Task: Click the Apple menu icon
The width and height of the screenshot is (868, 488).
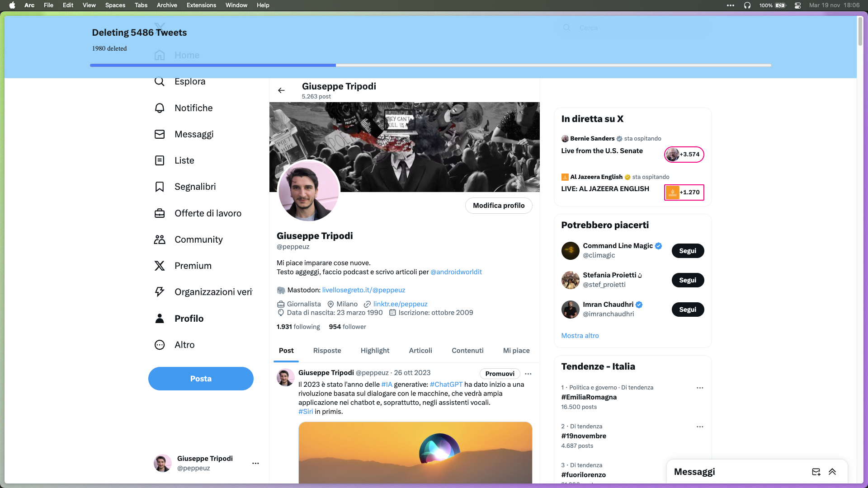Action: tap(12, 5)
